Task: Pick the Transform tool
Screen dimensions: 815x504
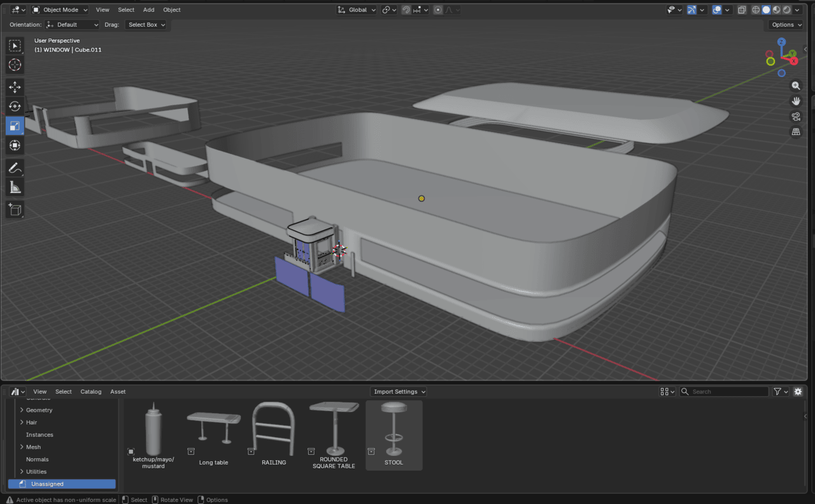Action: (x=15, y=145)
